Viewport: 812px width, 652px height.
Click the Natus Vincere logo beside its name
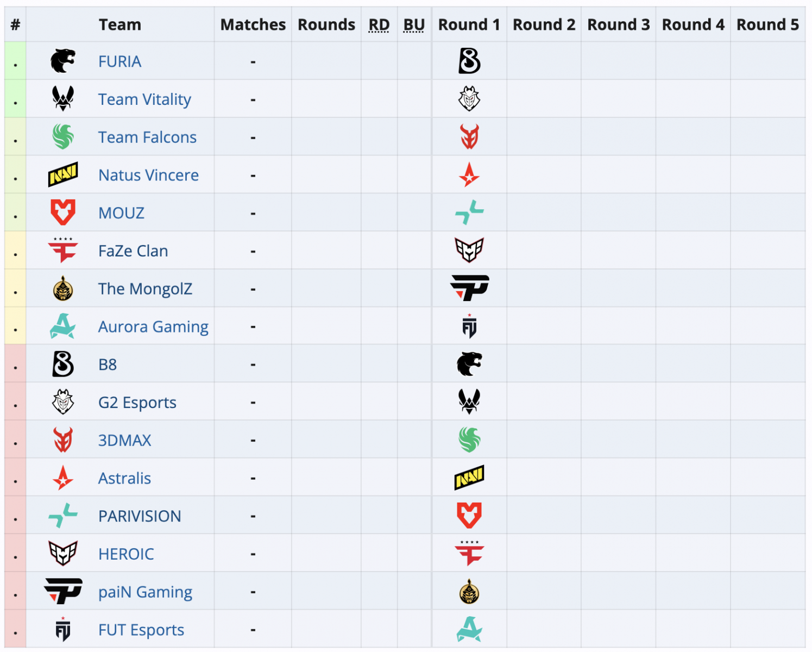(x=63, y=175)
